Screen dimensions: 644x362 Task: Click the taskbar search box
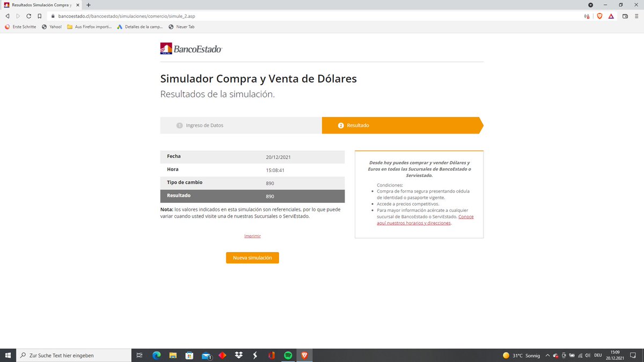point(74,355)
